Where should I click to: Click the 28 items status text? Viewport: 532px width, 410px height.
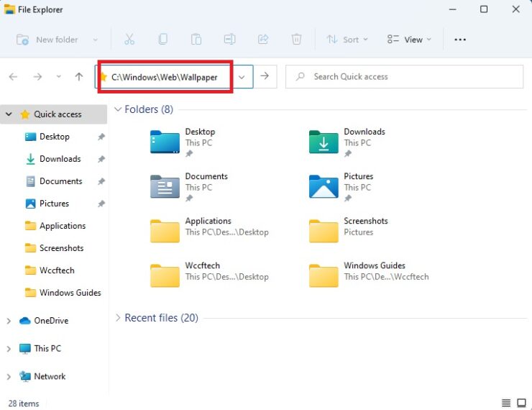pos(24,404)
